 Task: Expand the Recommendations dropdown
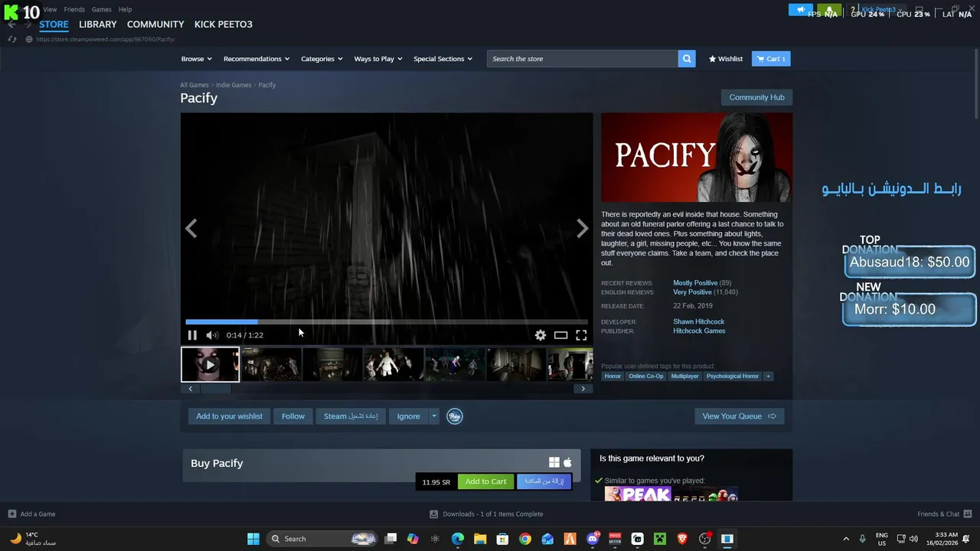pos(256,59)
